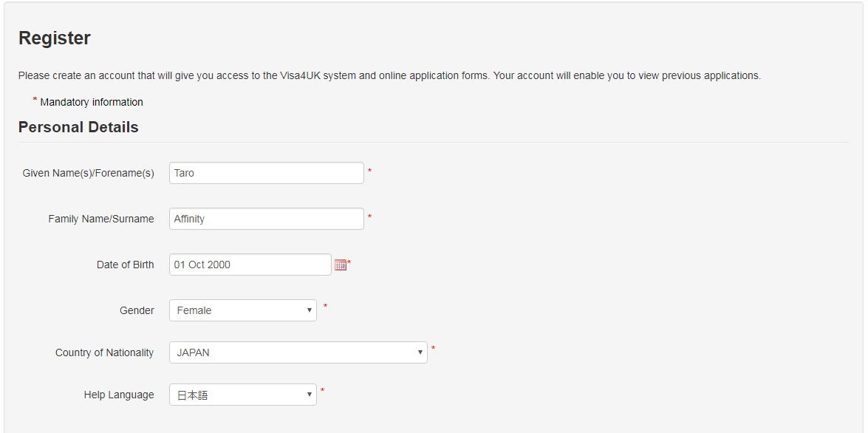Expand the Country of Nationality dropdown
This screenshot has width=868, height=433.
298,352
